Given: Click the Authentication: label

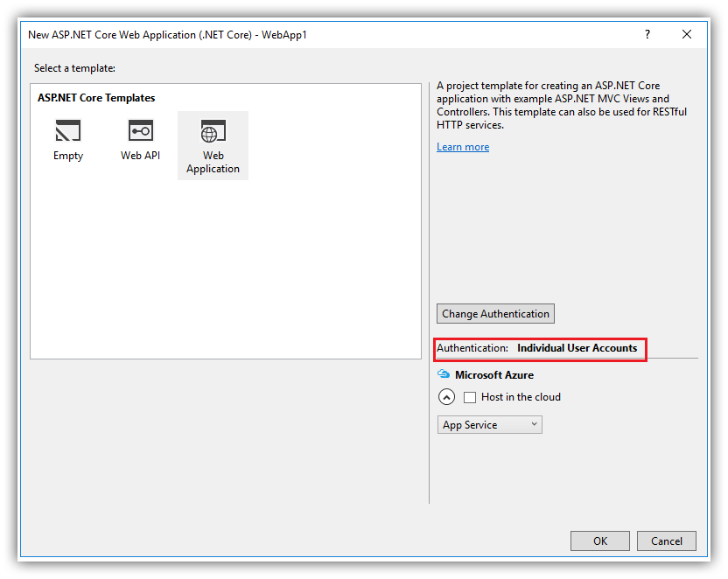Looking at the screenshot, I should pos(472,348).
